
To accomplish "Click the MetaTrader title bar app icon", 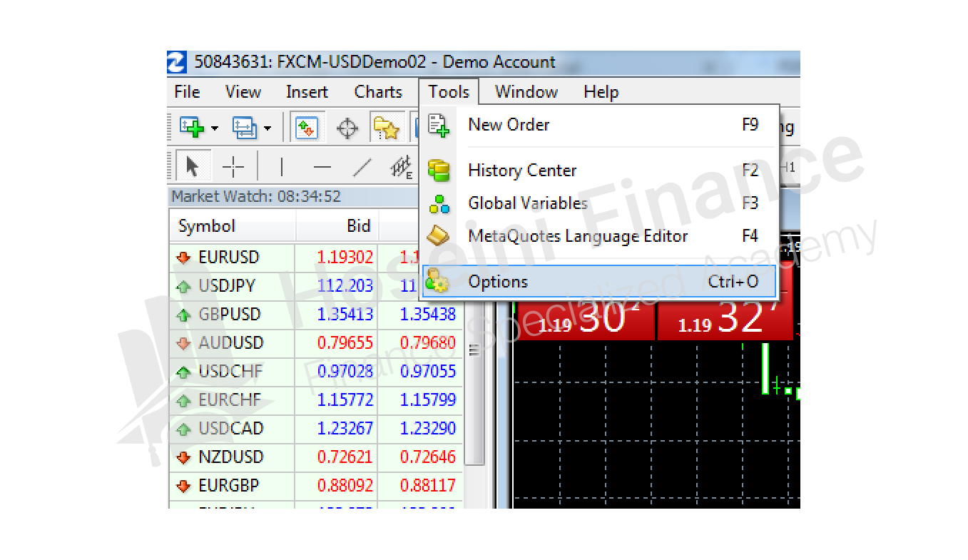I will 177,62.
